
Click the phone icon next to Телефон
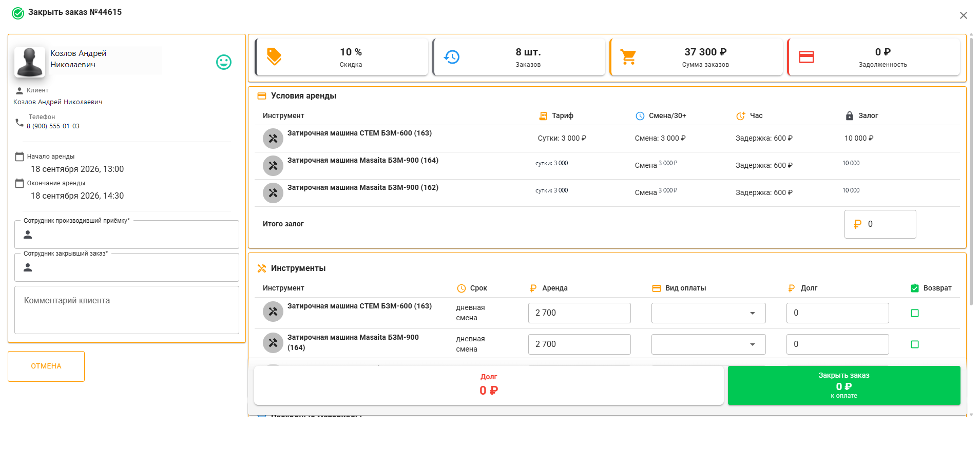click(20, 122)
